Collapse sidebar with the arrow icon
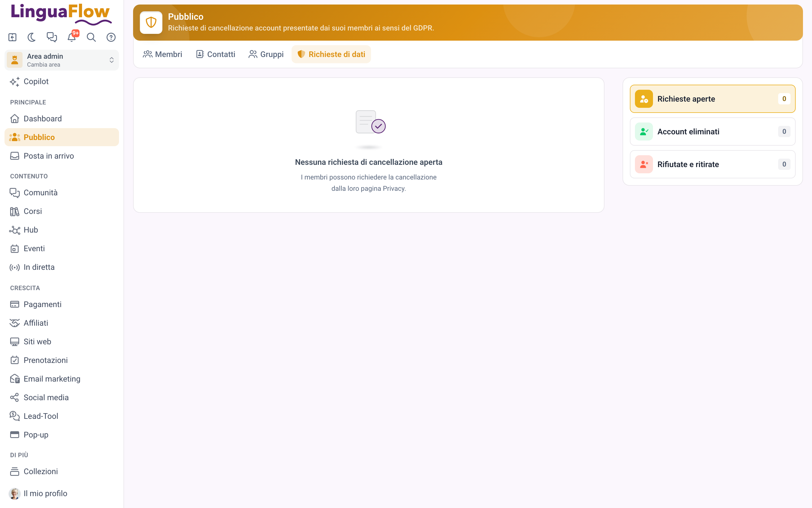The height and width of the screenshot is (508, 812). (x=12, y=37)
